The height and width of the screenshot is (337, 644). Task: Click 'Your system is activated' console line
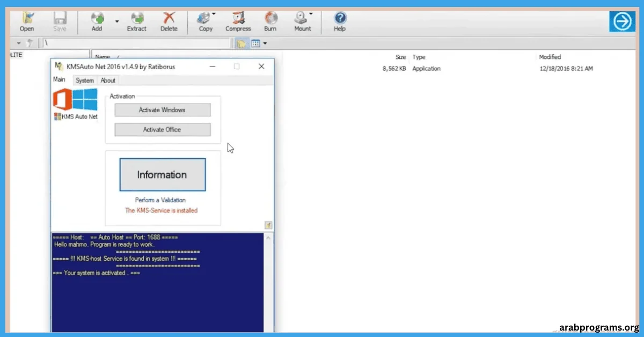(97, 273)
